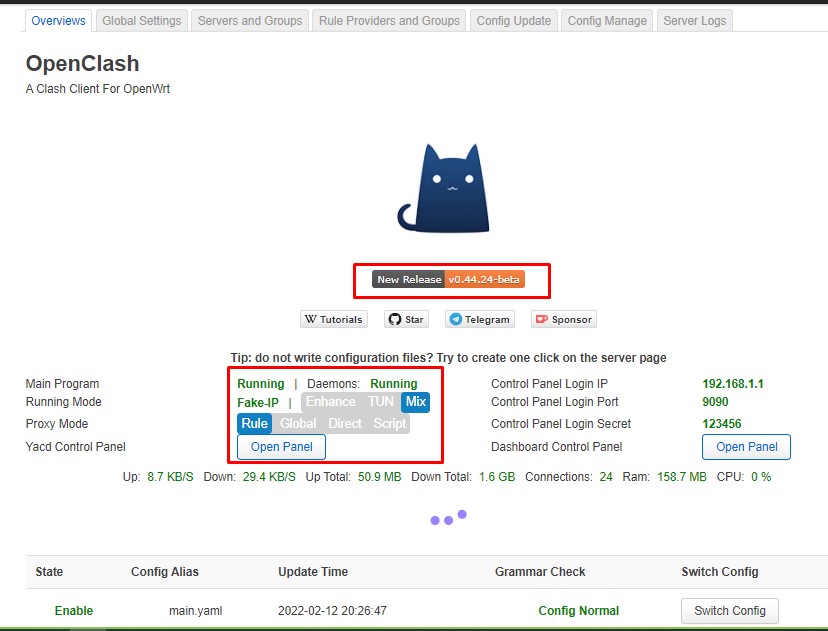Click the Switch Config column header

(x=720, y=572)
